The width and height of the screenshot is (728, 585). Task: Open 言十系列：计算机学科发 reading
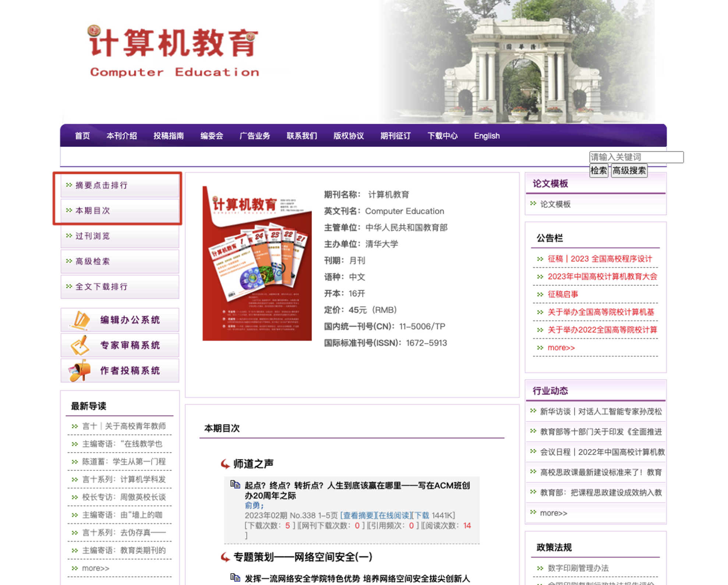(124, 479)
